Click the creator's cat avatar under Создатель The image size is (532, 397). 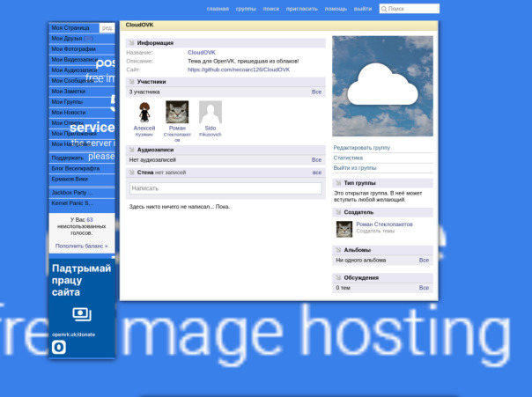344,229
